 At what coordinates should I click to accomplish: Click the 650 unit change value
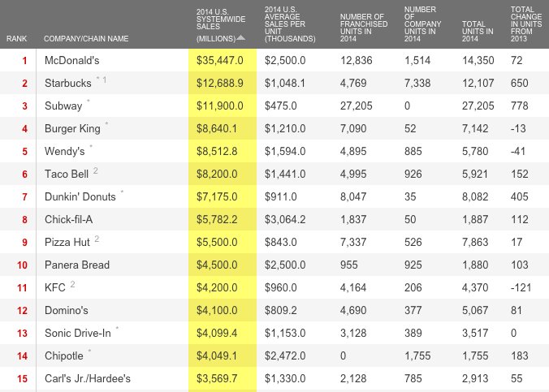519,83
